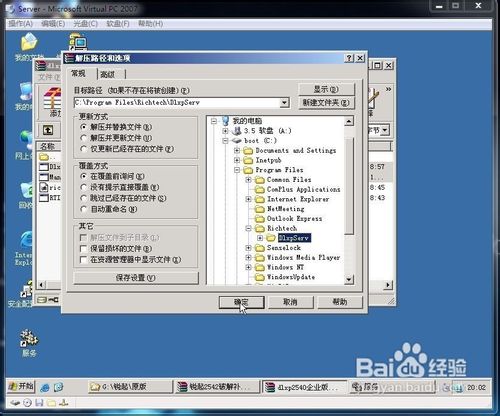The height and width of the screenshot is (416, 500).
Task: Click the up-one-level folder icon in WinRAR
Action: (x=48, y=130)
